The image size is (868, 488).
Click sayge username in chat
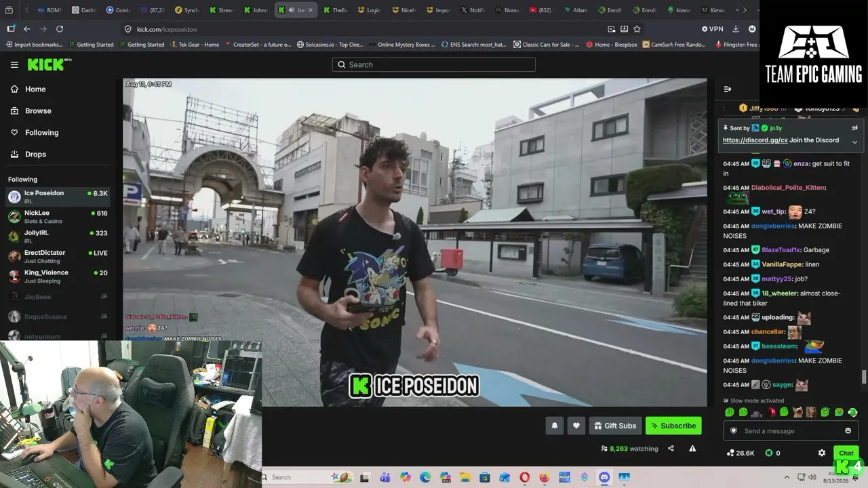tap(782, 385)
